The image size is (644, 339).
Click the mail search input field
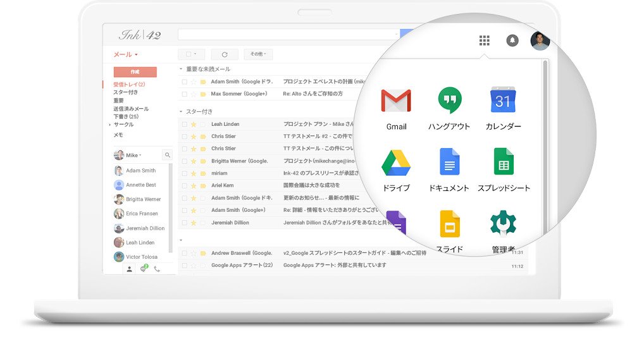[288, 35]
